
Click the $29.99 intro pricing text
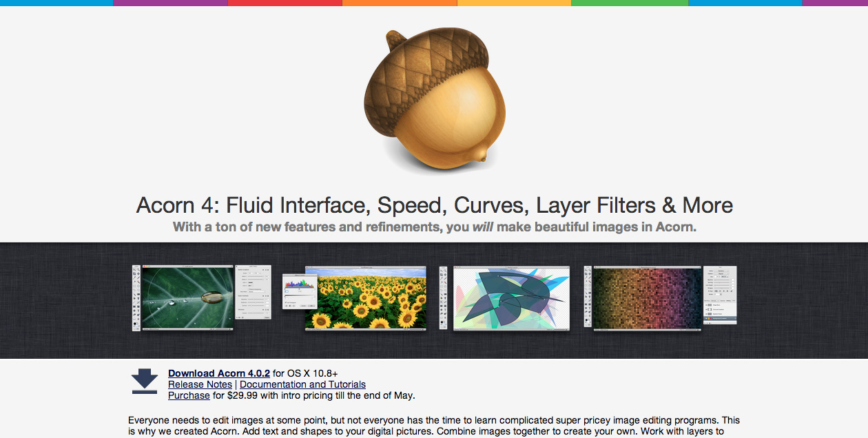point(314,395)
